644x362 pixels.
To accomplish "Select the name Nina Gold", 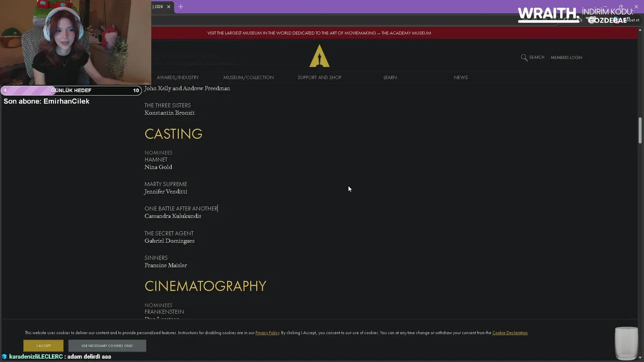I will (158, 167).
